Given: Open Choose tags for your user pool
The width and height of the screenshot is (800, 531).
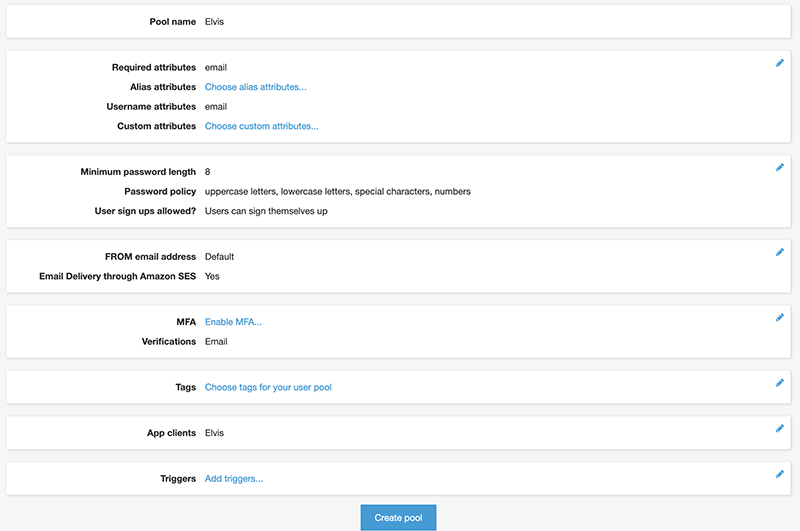Looking at the screenshot, I should pyautogui.click(x=268, y=388).
